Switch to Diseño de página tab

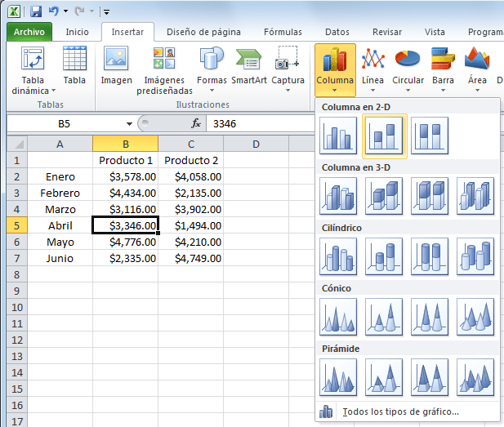click(203, 32)
